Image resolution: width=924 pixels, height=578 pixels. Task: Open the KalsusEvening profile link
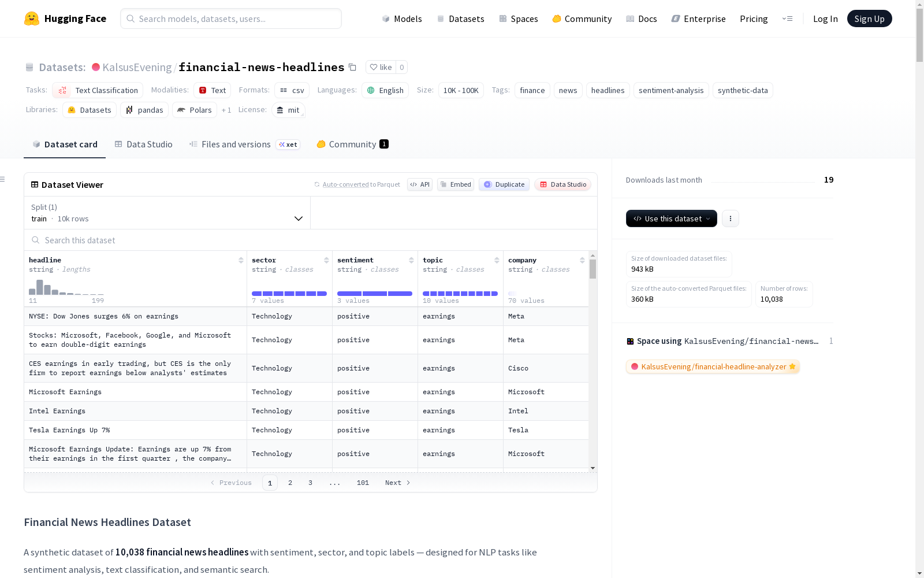click(137, 67)
